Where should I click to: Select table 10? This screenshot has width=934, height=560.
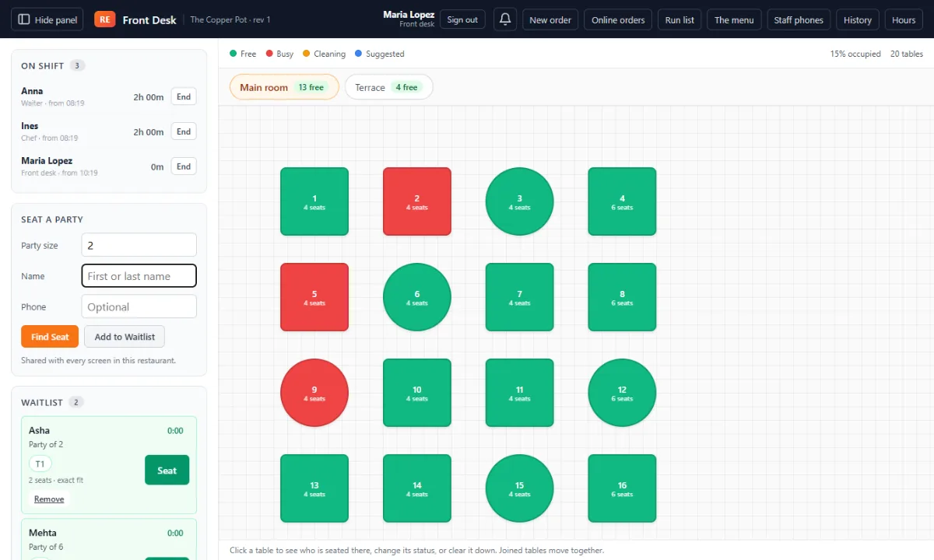417,393
